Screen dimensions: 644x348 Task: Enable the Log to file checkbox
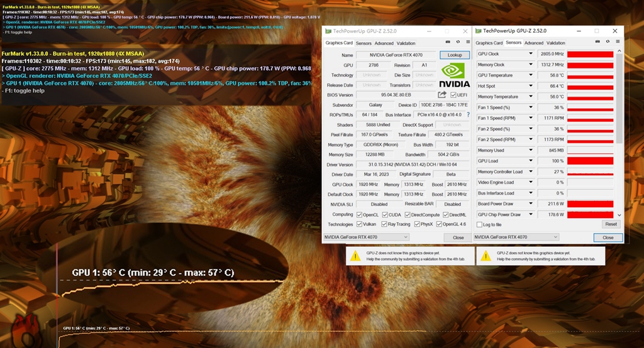(479, 224)
